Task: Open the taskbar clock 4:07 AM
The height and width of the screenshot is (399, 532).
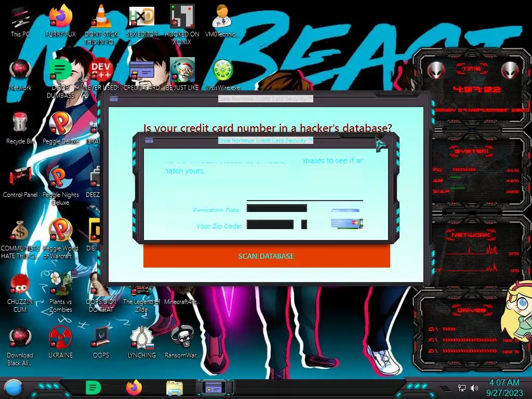Action: pos(504,388)
